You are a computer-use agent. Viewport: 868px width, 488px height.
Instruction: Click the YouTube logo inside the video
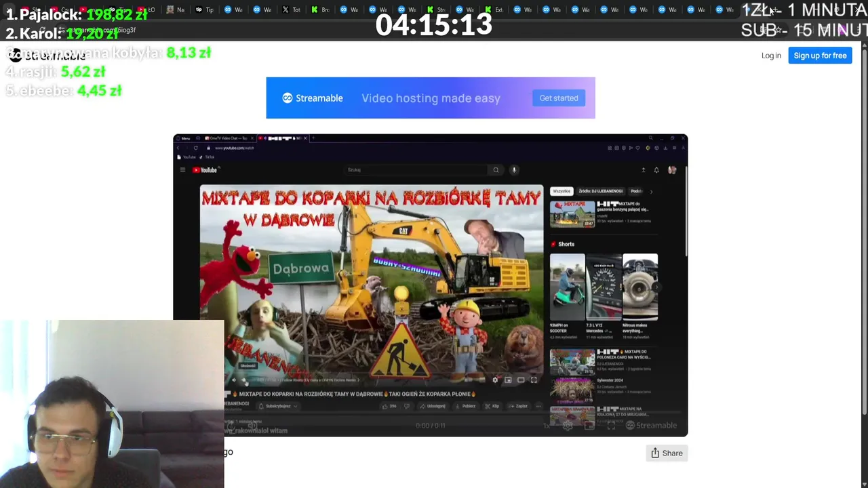[x=205, y=170]
